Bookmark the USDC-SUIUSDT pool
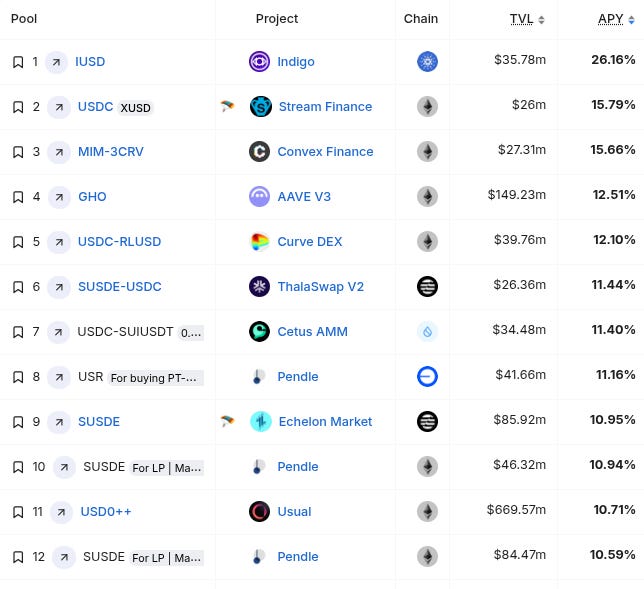The image size is (644, 589). 18,332
